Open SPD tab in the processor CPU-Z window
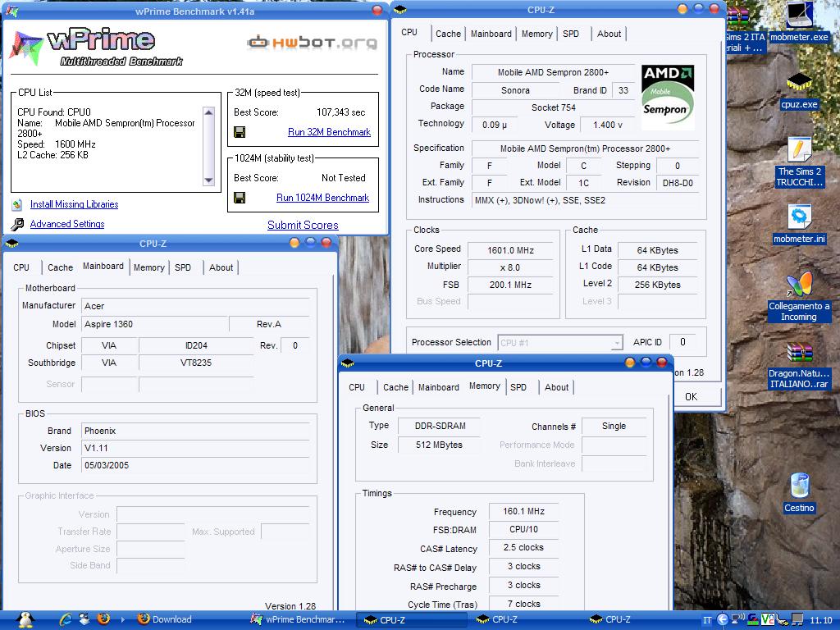This screenshot has width=840, height=630. [x=571, y=34]
